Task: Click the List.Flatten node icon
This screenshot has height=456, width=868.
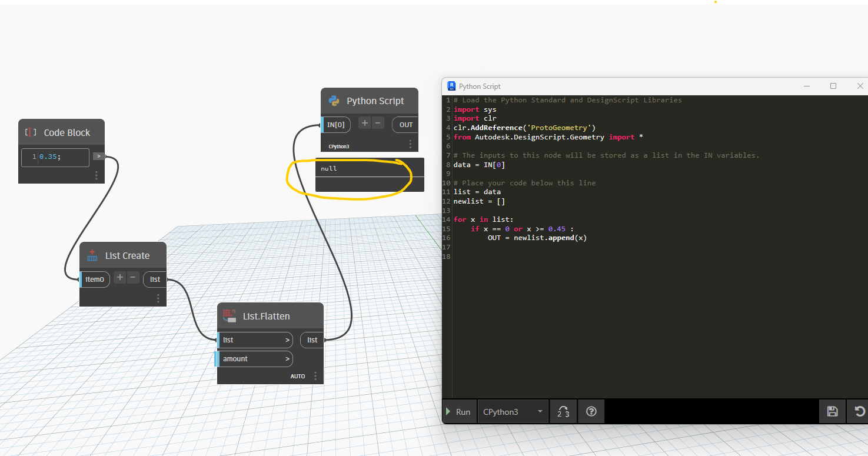Action: [230, 317]
